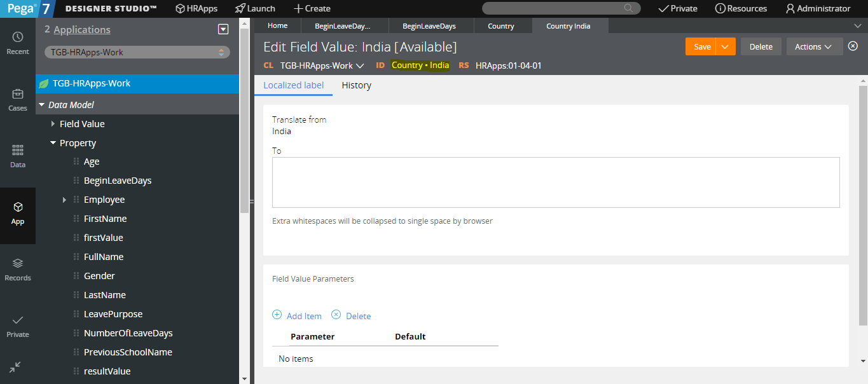Image resolution: width=868 pixels, height=384 pixels.
Task: Open the Records explorer icon
Action: click(x=18, y=269)
